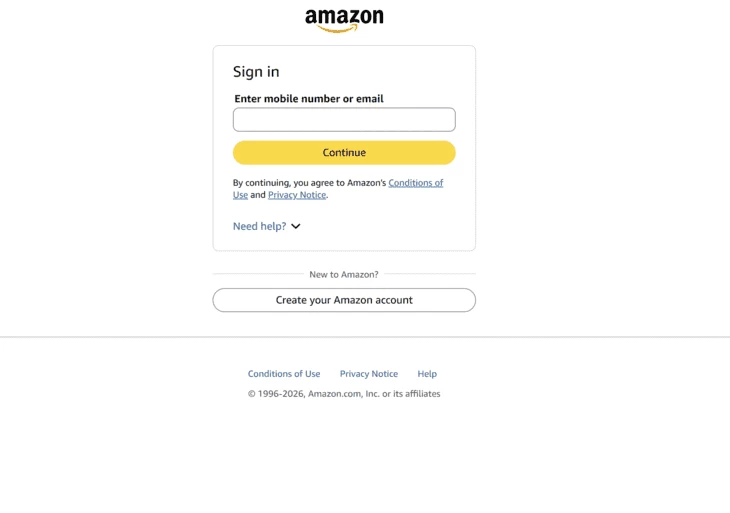730x513 pixels.
Task: Click the word 'and' between agreement links
Action: coord(258,195)
